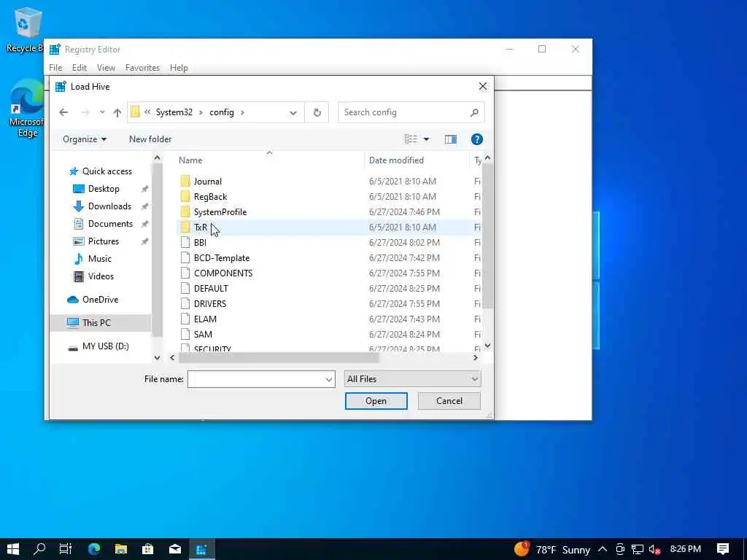Expand the File name dropdown
Viewport: 747px width, 560px height.
(x=329, y=379)
